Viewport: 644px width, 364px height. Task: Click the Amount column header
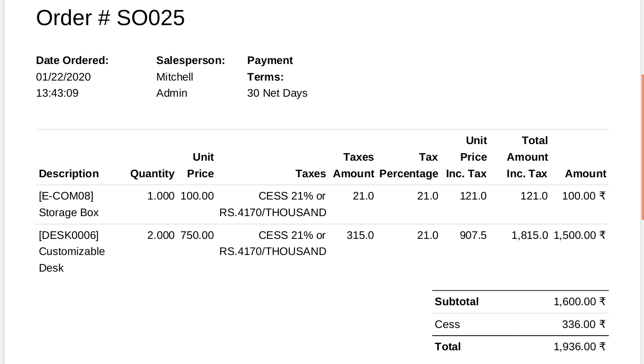(585, 174)
